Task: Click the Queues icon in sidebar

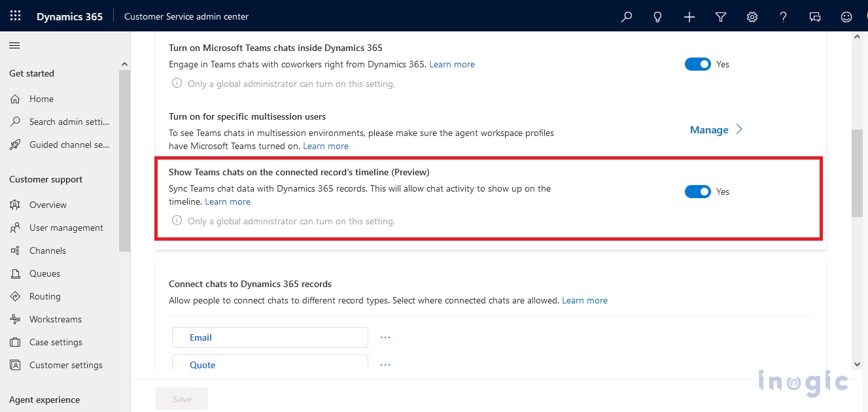Action: point(16,273)
